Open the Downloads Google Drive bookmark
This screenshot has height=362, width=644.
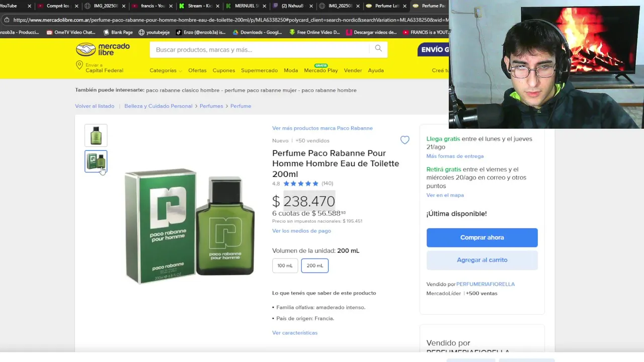[x=257, y=32]
